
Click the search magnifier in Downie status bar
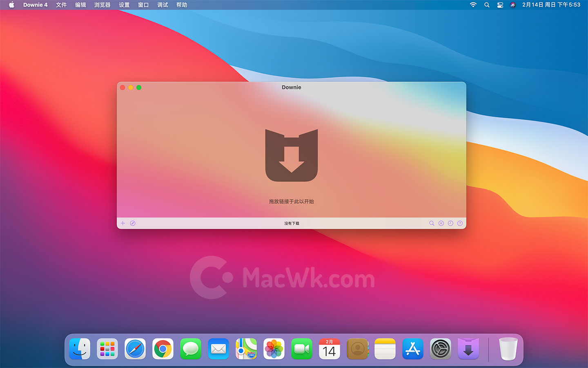(x=432, y=223)
